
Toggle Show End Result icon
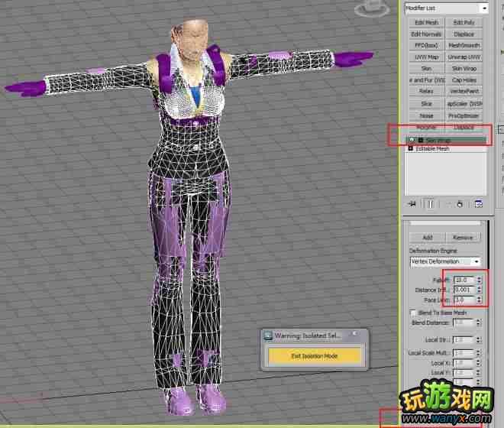429,204
